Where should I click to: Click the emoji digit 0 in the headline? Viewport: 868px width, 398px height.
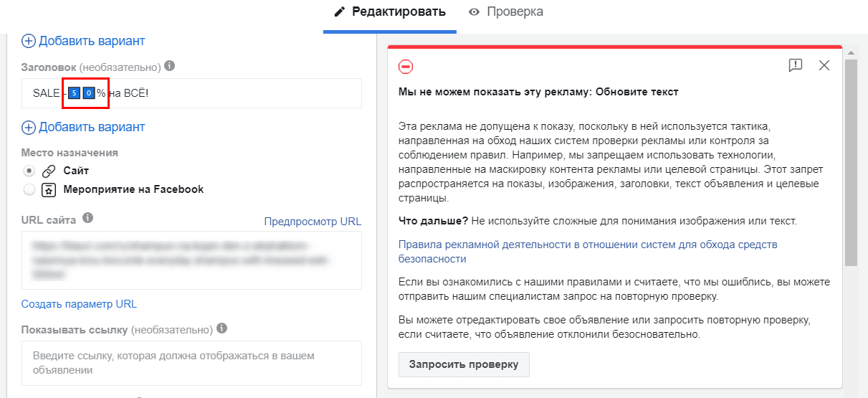point(88,93)
